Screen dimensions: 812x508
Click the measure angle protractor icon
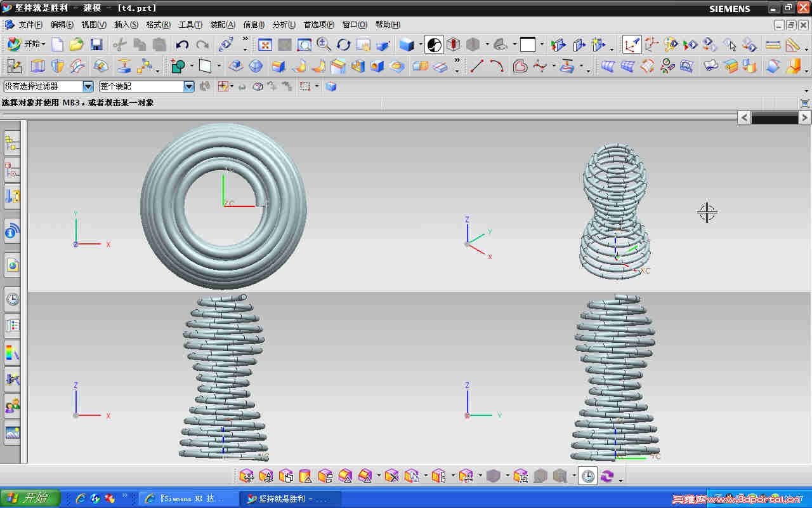(x=792, y=44)
